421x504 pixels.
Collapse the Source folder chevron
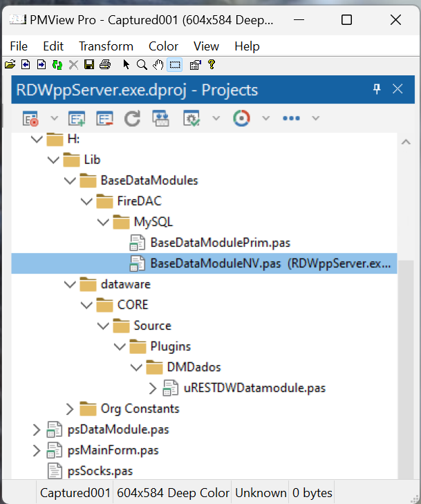(x=103, y=326)
